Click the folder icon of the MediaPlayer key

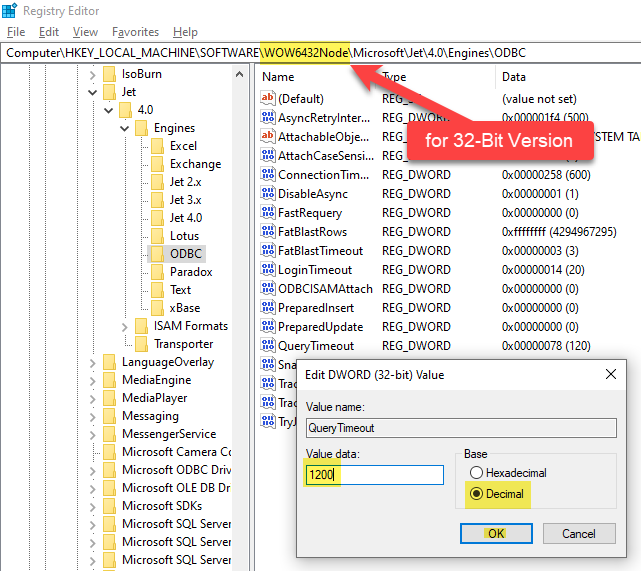coord(109,398)
